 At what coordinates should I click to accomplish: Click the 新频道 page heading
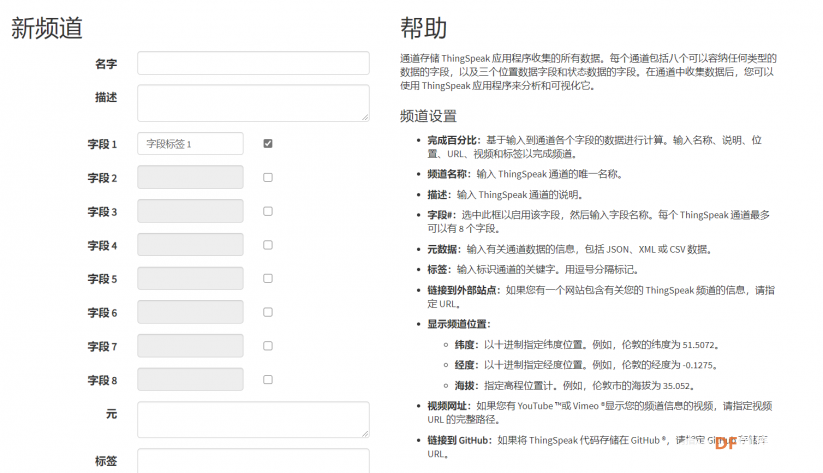pyautogui.click(x=47, y=28)
